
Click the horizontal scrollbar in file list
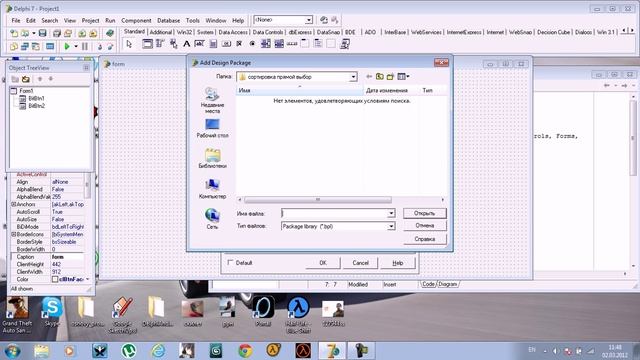[318, 200]
